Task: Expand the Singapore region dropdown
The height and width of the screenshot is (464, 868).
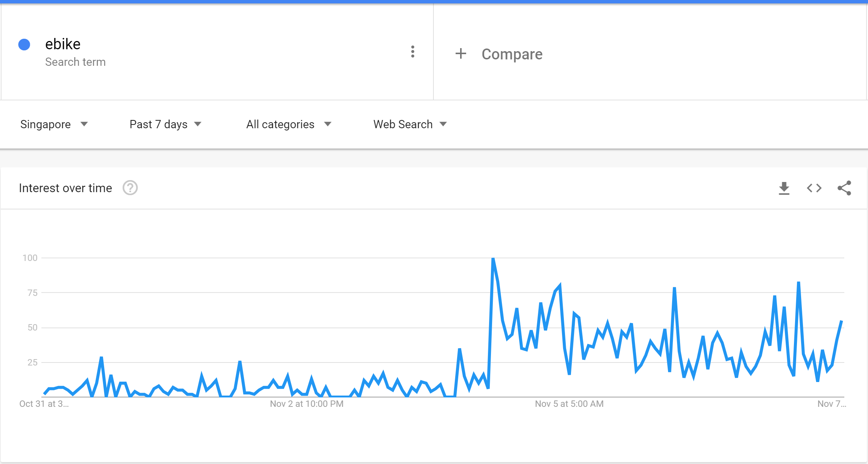Action: (54, 124)
